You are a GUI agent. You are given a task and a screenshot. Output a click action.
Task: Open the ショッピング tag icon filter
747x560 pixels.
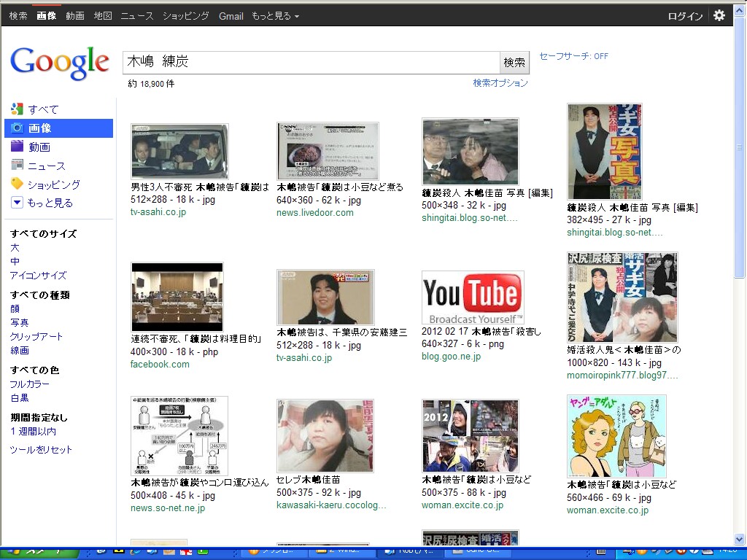click(17, 184)
